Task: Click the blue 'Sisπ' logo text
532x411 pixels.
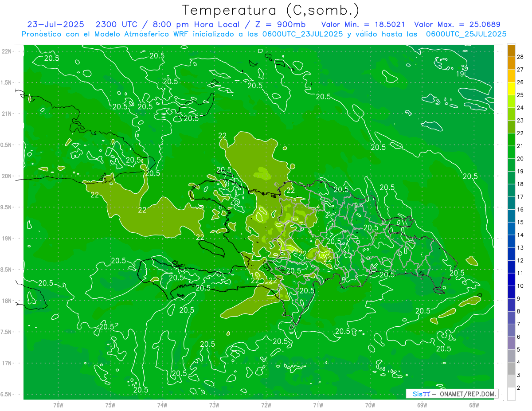Action: [x=421, y=394]
